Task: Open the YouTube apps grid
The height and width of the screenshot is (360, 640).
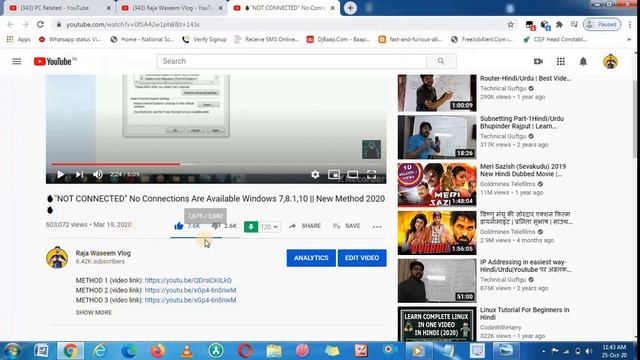Action: 561,61
